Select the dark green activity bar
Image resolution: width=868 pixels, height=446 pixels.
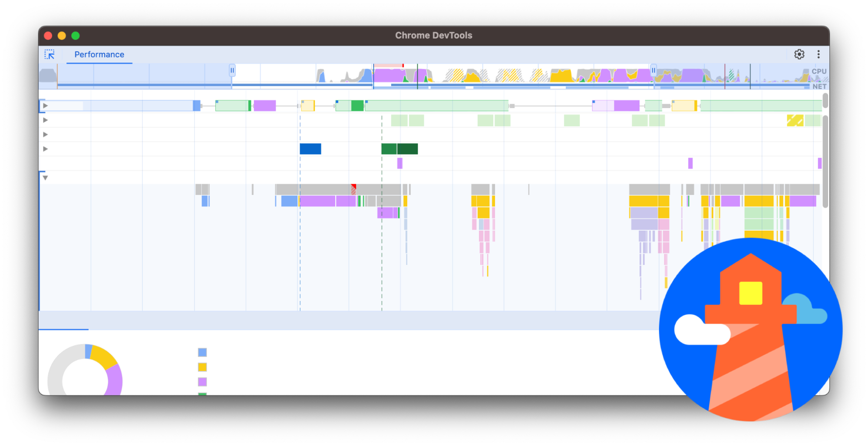pos(407,149)
